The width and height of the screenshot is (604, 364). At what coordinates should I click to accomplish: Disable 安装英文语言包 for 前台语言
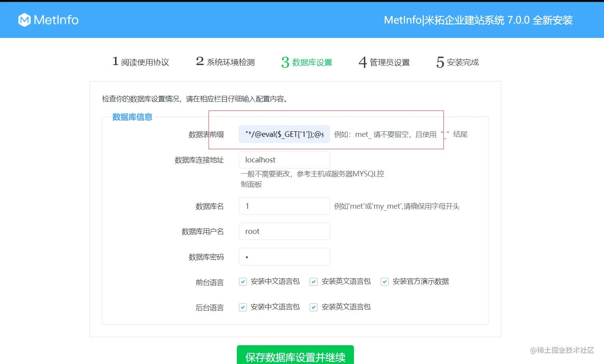pos(313,281)
